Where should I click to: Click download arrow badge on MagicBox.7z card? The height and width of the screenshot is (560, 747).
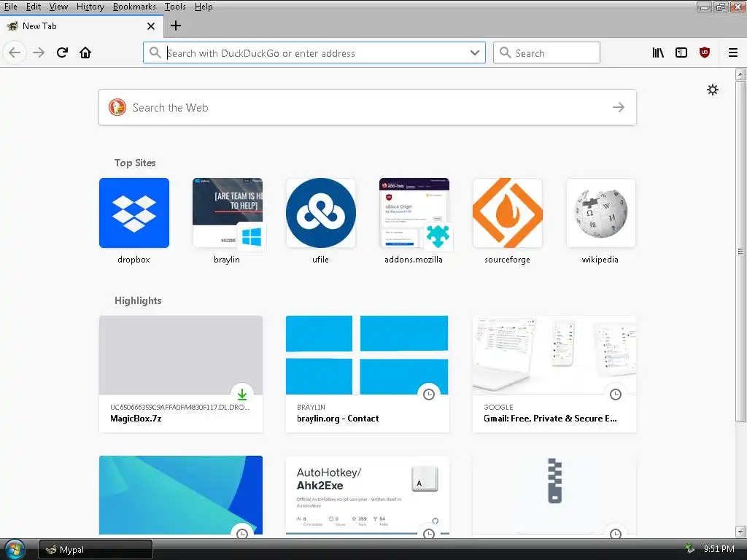(242, 394)
